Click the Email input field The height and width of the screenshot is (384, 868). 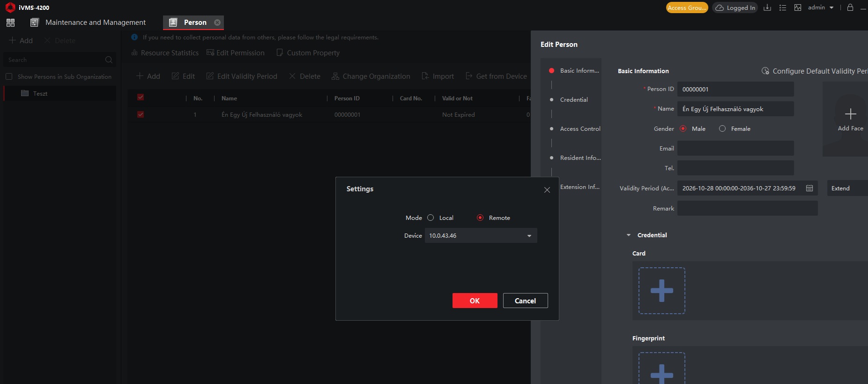[x=735, y=148]
